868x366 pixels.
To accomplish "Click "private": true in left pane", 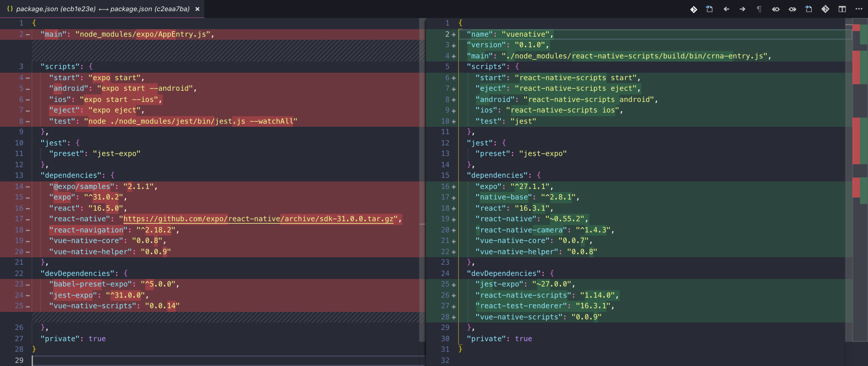I will coord(73,339).
